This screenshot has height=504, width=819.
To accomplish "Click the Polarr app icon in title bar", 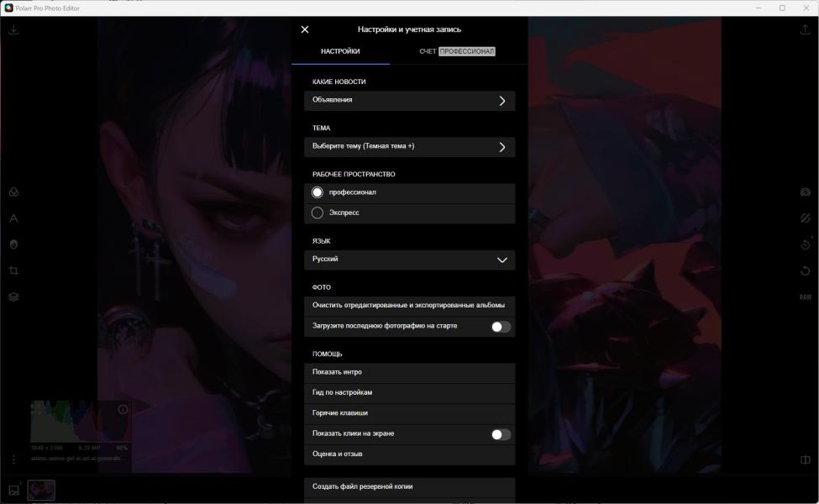I will click(x=8, y=8).
